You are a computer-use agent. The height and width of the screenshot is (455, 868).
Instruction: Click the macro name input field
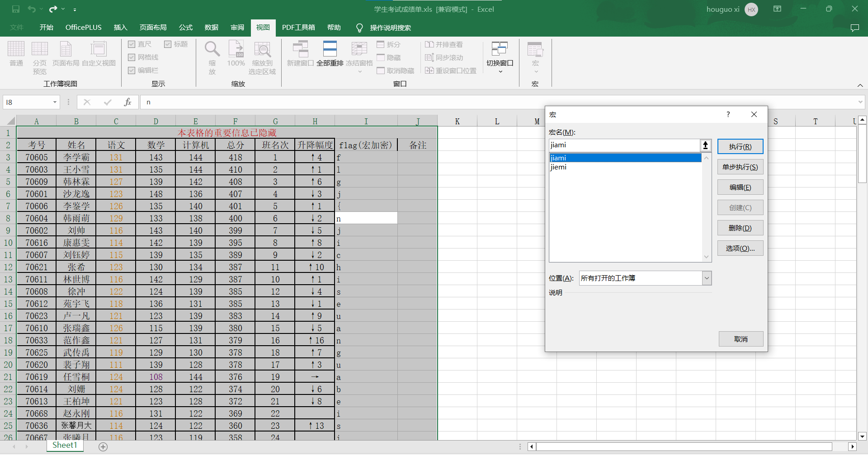(x=624, y=145)
